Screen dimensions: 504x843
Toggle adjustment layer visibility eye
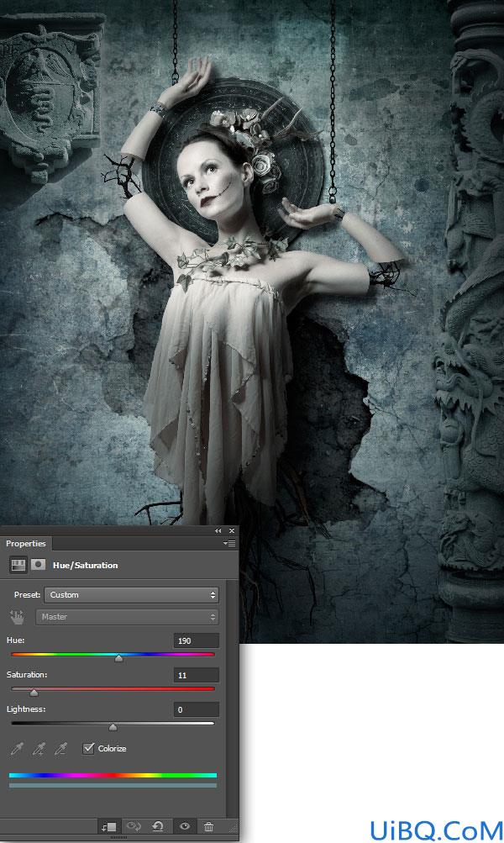click(x=184, y=826)
